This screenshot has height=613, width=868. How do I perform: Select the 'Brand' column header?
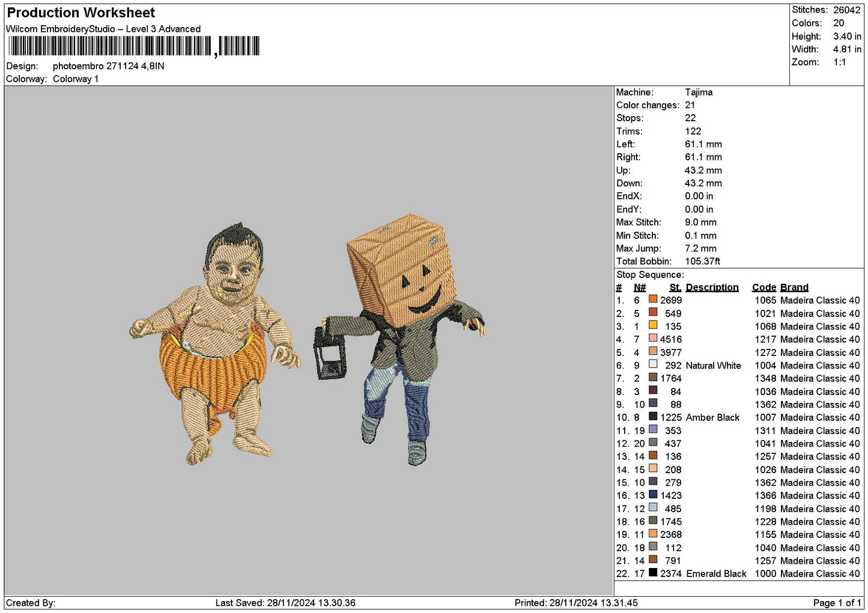tap(794, 288)
